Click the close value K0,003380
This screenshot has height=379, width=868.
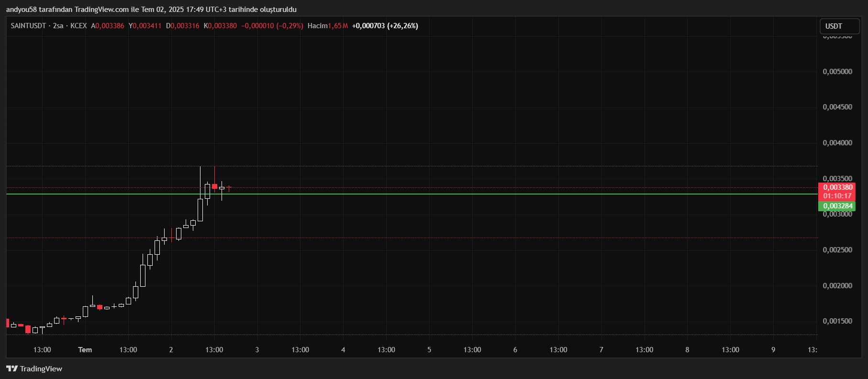pos(220,26)
